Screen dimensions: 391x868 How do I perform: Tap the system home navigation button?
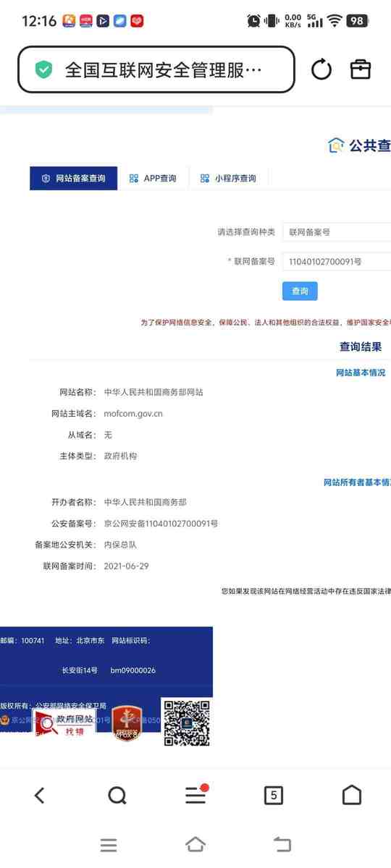click(x=195, y=844)
